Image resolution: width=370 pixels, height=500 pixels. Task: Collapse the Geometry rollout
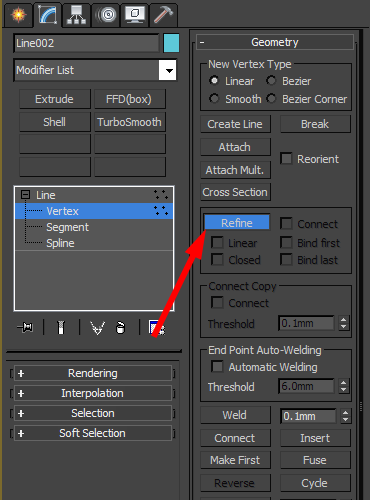click(275, 42)
